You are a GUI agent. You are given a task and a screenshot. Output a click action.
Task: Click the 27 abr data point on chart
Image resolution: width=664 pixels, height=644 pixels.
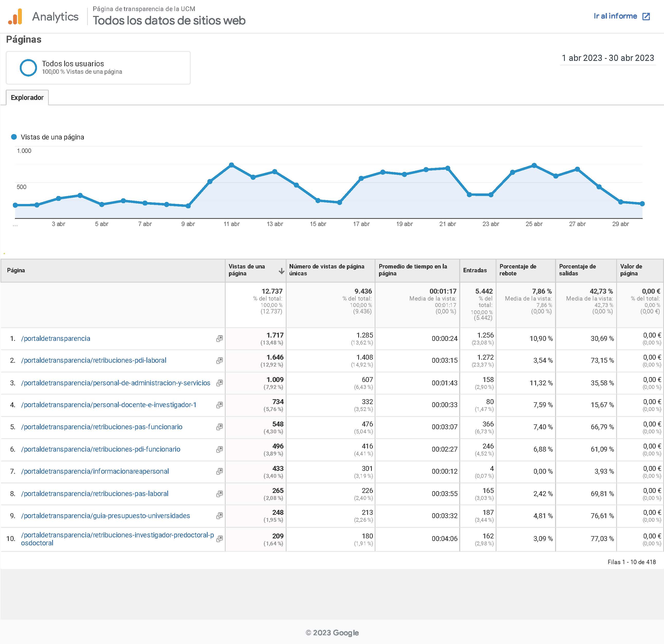(577, 169)
